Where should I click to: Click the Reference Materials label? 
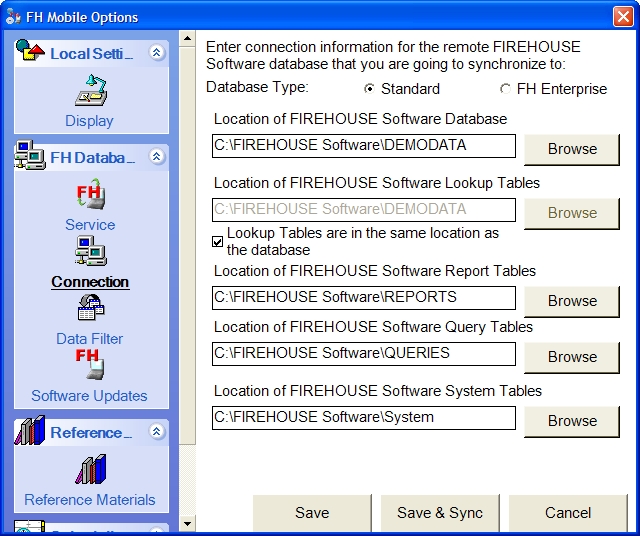tap(90, 500)
